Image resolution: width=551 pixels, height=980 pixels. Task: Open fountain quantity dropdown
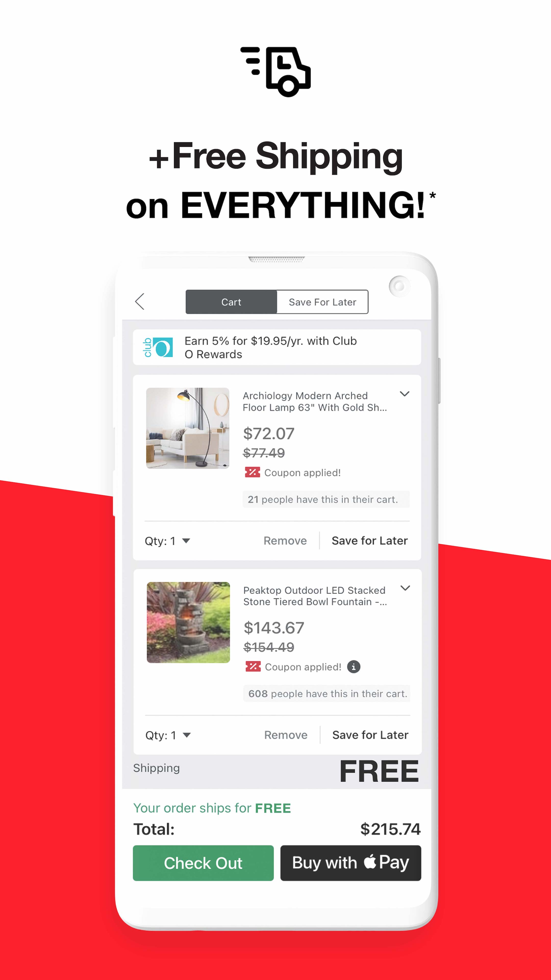click(167, 734)
